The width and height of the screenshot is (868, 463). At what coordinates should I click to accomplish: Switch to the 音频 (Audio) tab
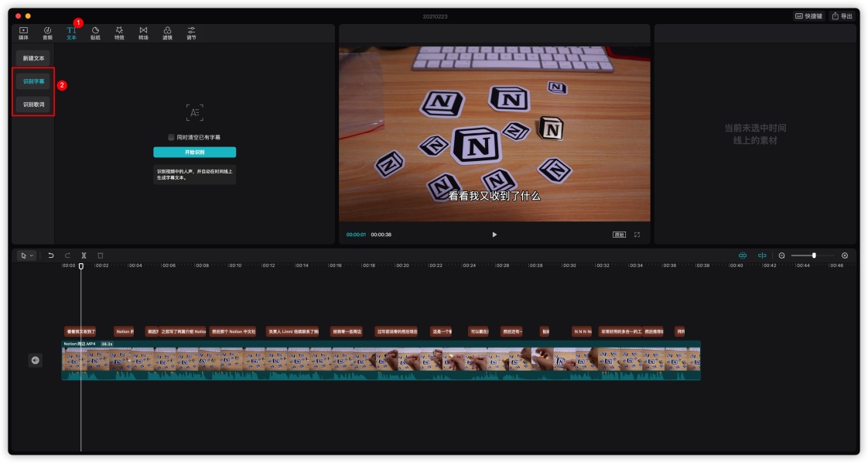(x=48, y=33)
